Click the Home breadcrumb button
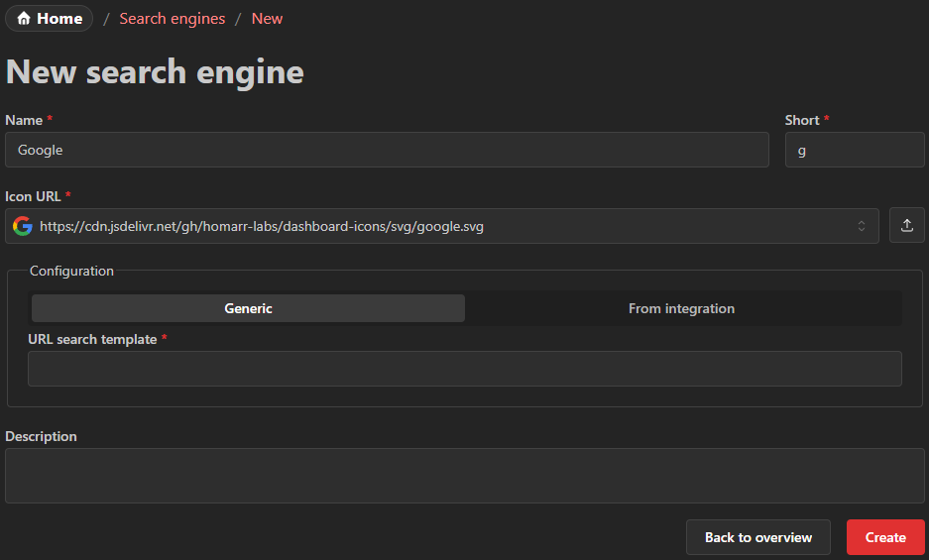 [49, 19]
